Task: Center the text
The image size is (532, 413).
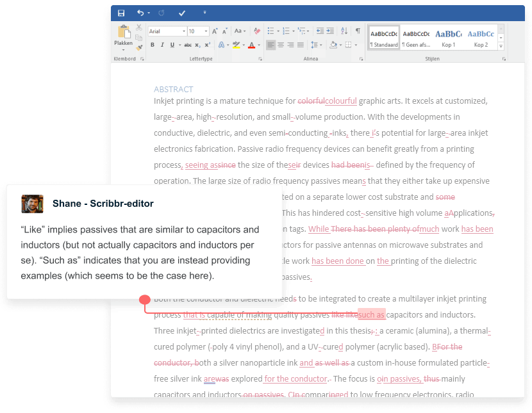Action: coord(281,45)
